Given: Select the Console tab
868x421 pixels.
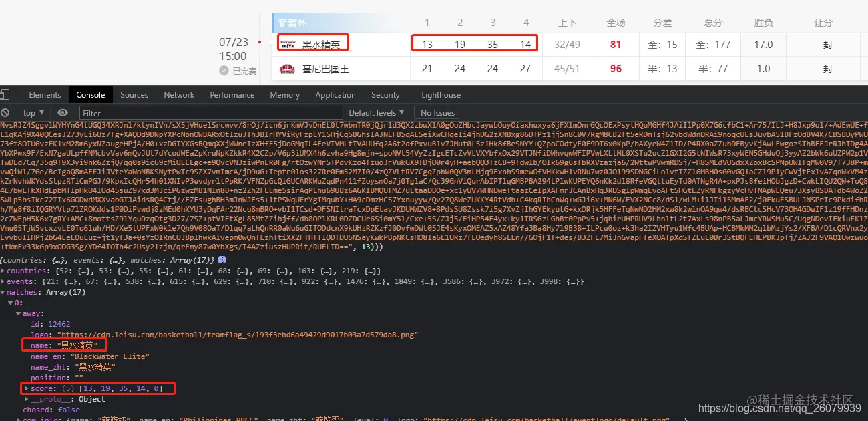Looking at the screenshot, I should pos(91,95).
